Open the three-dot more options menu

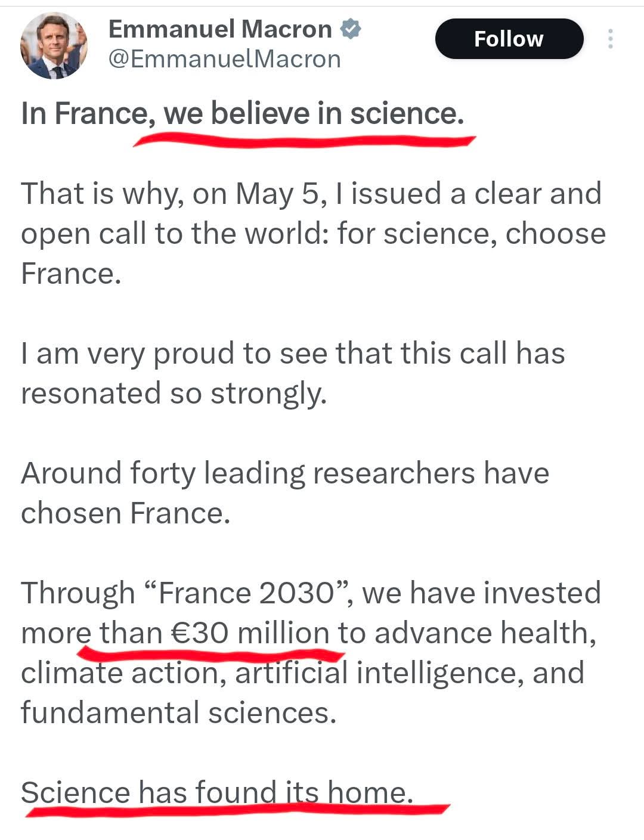click(x=610, y=39)
